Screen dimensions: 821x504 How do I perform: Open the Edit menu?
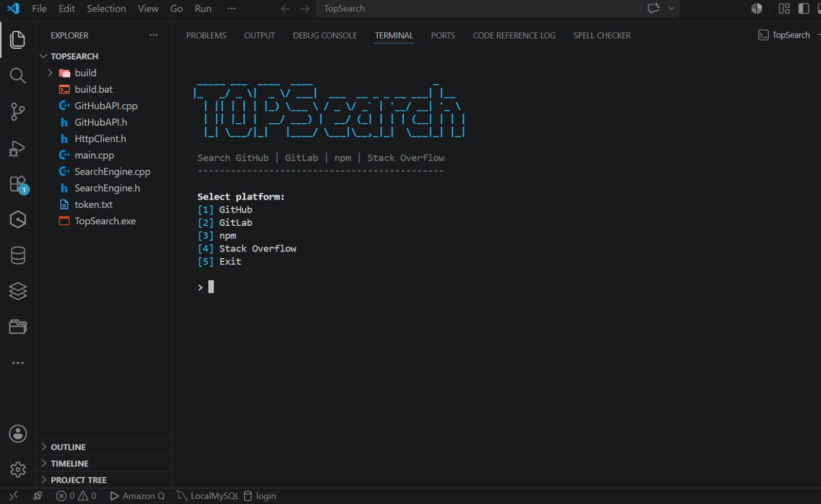(x=67, y=8)
